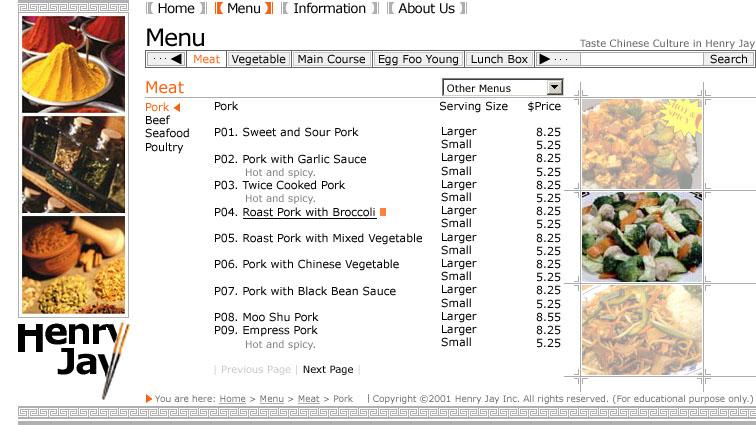Open the Information page
Viewport: 756px width, 425px height.
pyautogui.click(x=330, y=9)
